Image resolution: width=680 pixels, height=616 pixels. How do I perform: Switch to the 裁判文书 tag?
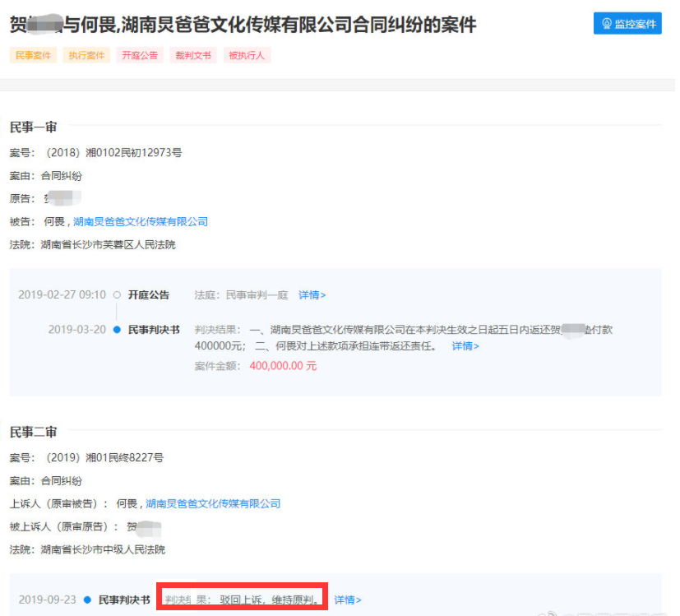(193, 56)
